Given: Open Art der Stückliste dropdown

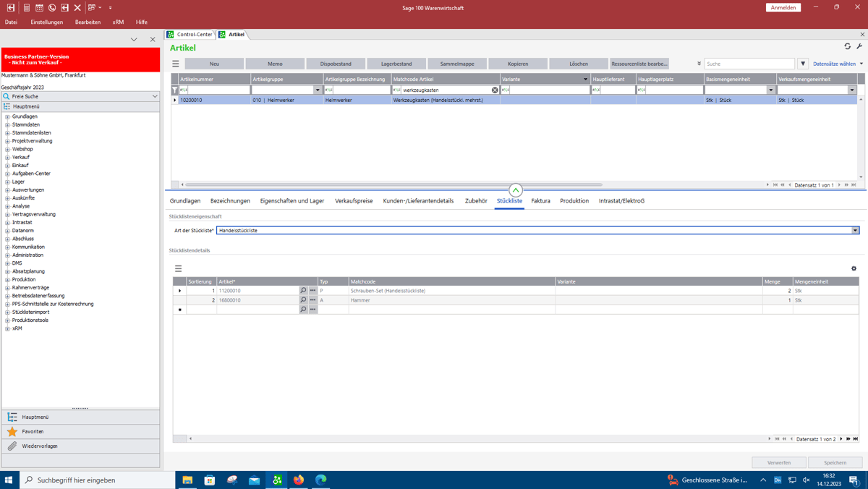Looking at the screenshot, I should pyautogui.click(x=855, y=231).
